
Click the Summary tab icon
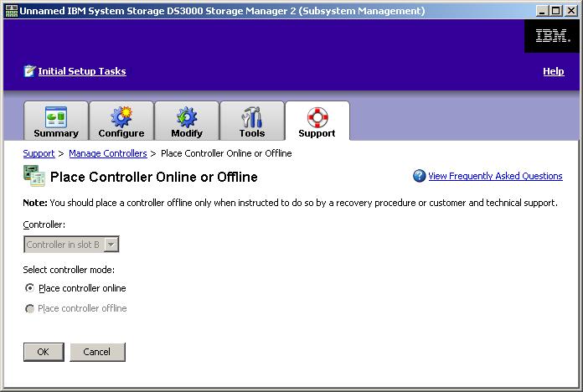coord(55,116)
